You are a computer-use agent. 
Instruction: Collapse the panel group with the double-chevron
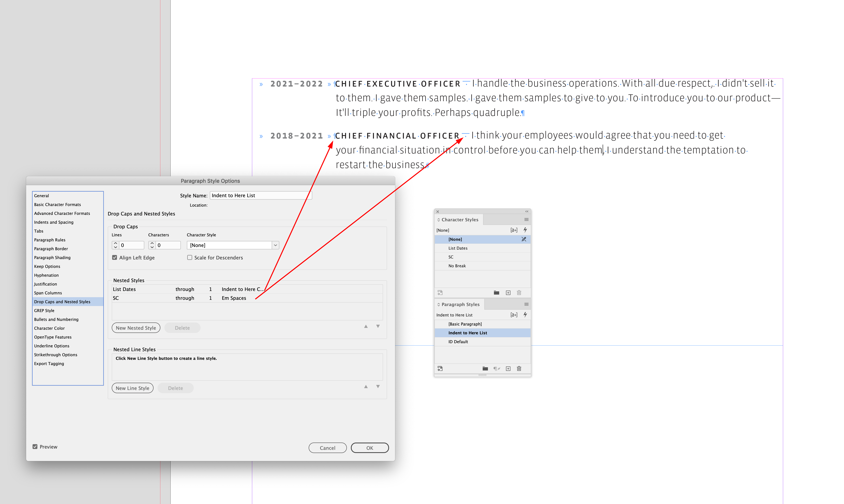pyautogui.click(x=527, y=211)
